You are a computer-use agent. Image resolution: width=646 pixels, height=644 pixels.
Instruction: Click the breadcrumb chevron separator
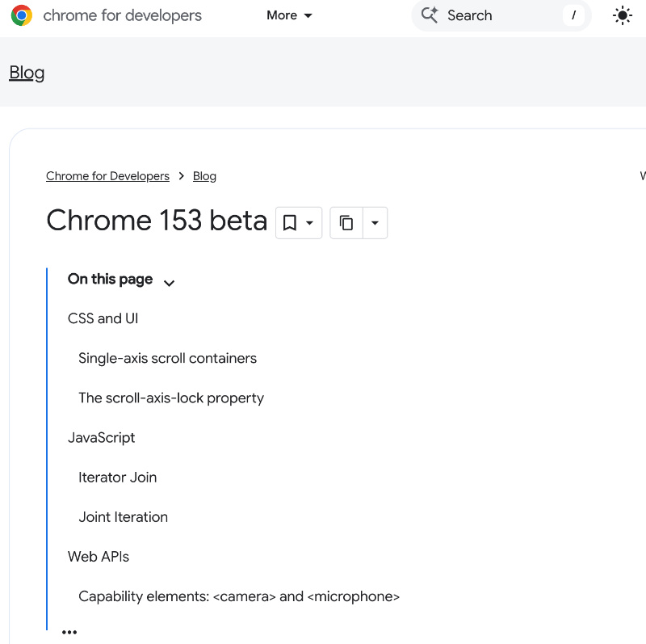coord(181,176)
